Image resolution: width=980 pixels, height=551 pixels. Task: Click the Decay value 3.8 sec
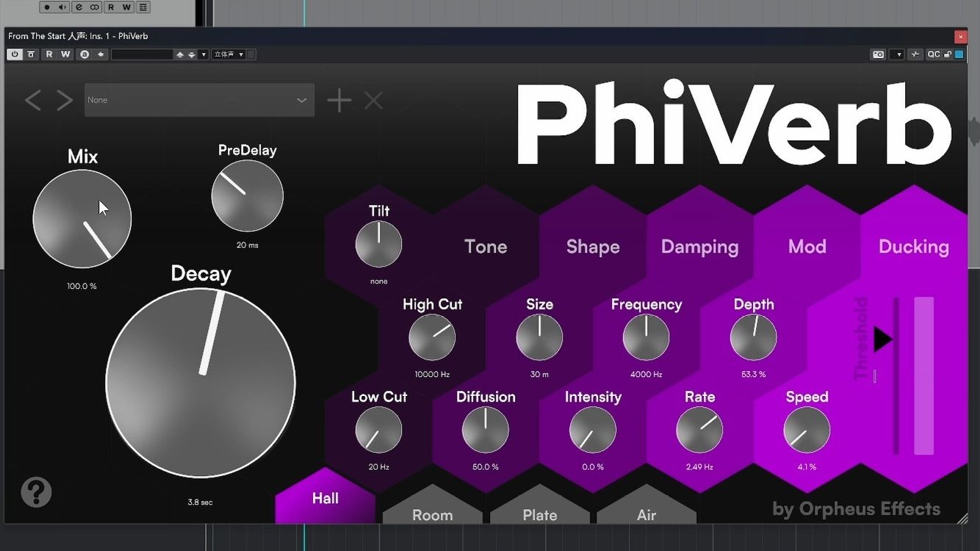tap(200, 502)
